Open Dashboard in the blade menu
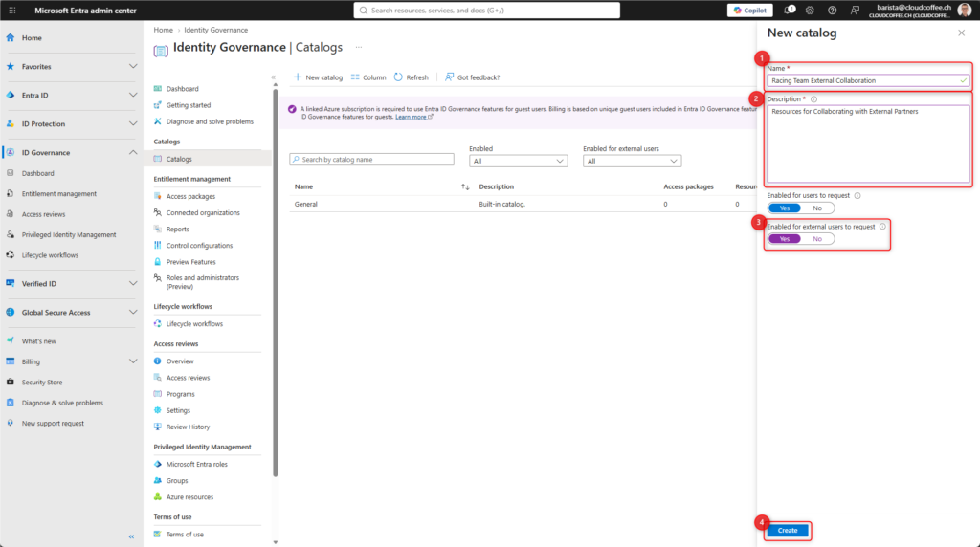 tap(183, 89)
